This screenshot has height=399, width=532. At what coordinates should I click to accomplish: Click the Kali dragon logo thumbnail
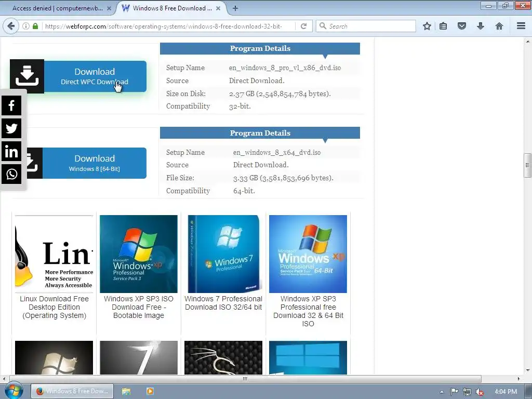[223, 357]
